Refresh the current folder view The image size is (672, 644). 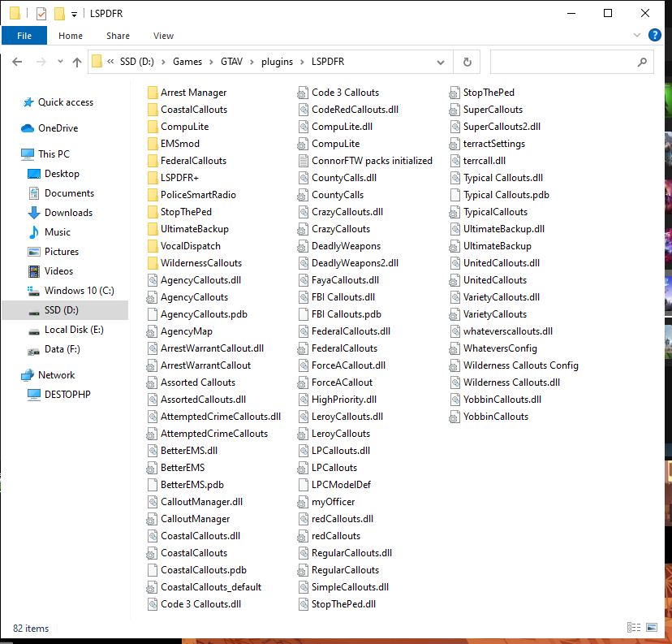coord(467,63)
